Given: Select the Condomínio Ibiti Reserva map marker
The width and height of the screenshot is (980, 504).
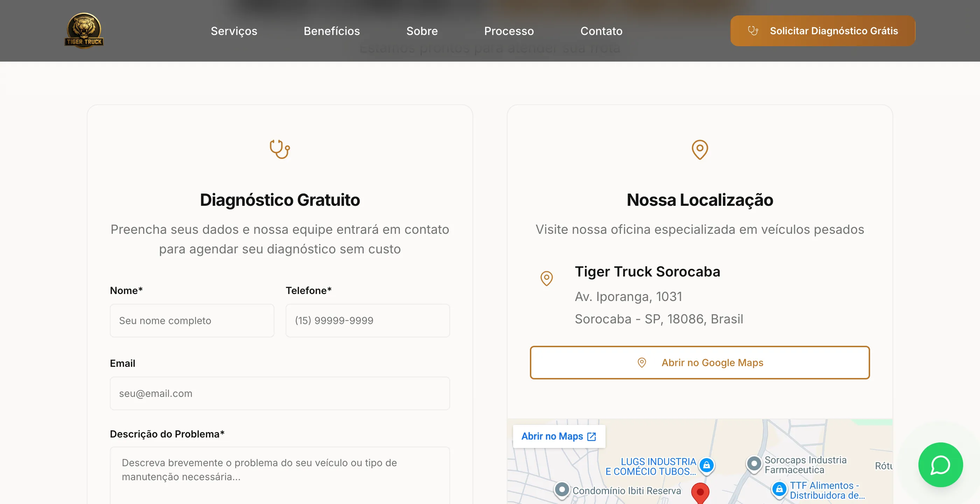Looking at the screenshot, I should tap(562, 490).
